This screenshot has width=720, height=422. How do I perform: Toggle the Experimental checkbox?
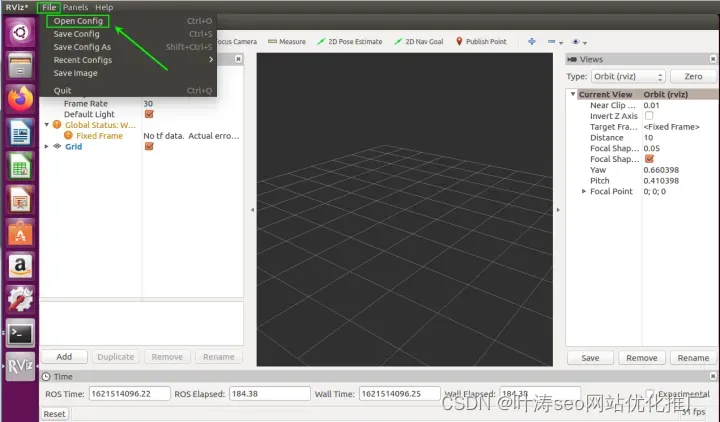point(650,393)
